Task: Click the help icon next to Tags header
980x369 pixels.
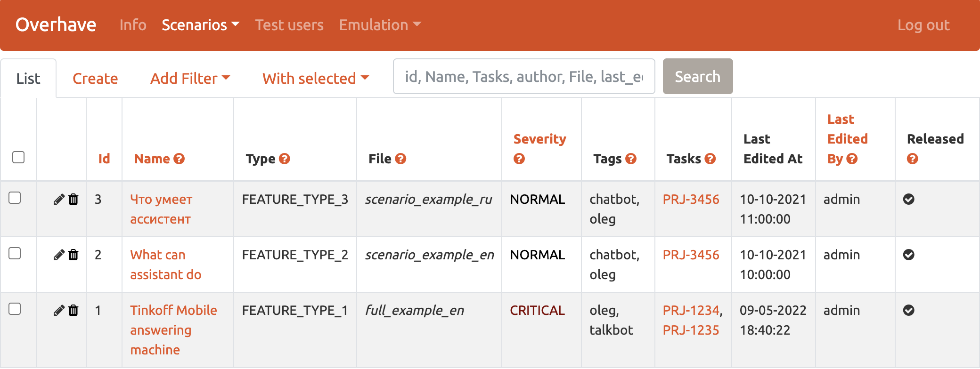Action: click(x=631, y=159)
